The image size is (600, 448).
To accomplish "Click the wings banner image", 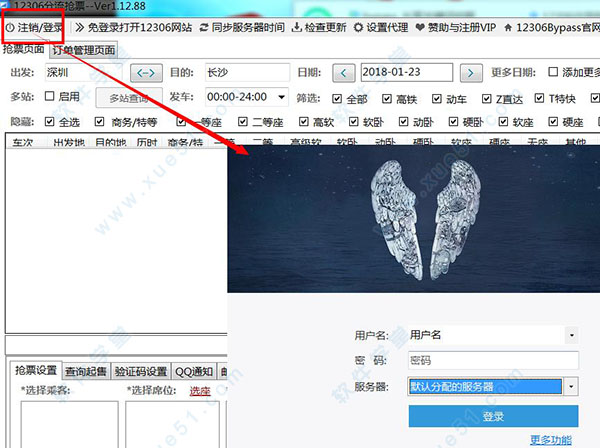I will coord(414,219).
